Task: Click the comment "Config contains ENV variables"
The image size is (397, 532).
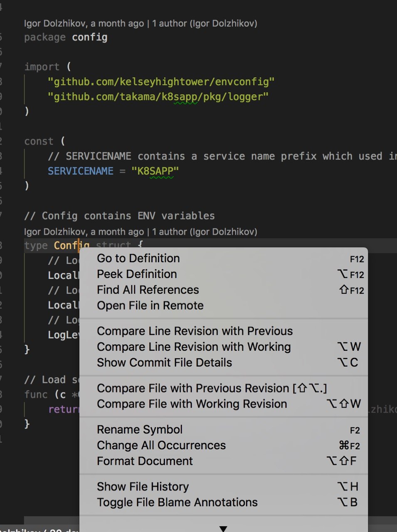Action: (119, 216)
